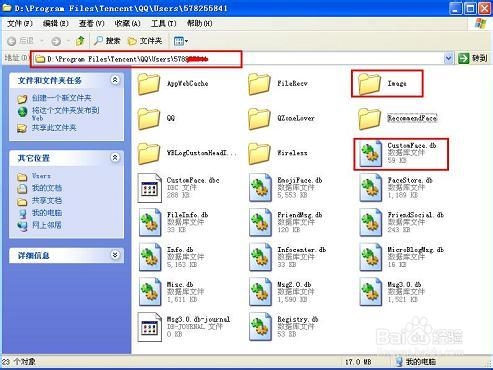493x370 pixels.
Task: Select the Image folder icon
Action: (369, 84)
